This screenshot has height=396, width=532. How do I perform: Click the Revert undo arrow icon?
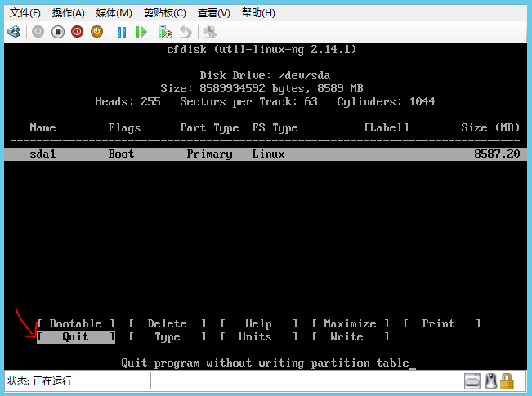186,32
